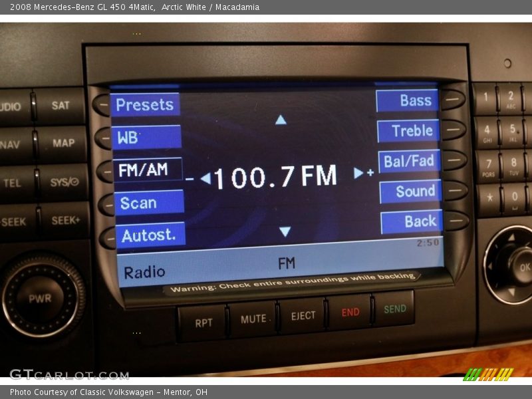Open the MAP key
This screenshot has height=399, width=532.
point(63,143)
